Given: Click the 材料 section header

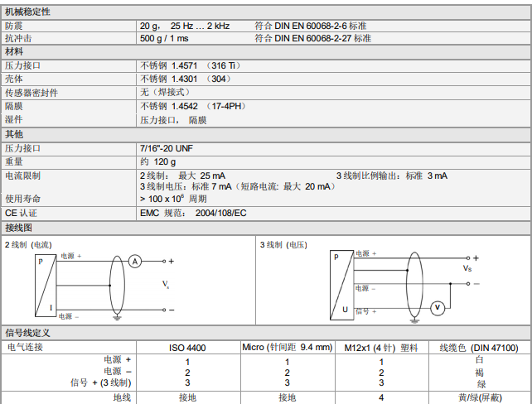Looking at the screenshot, I should pyautogui.click(x=15, y=52).
